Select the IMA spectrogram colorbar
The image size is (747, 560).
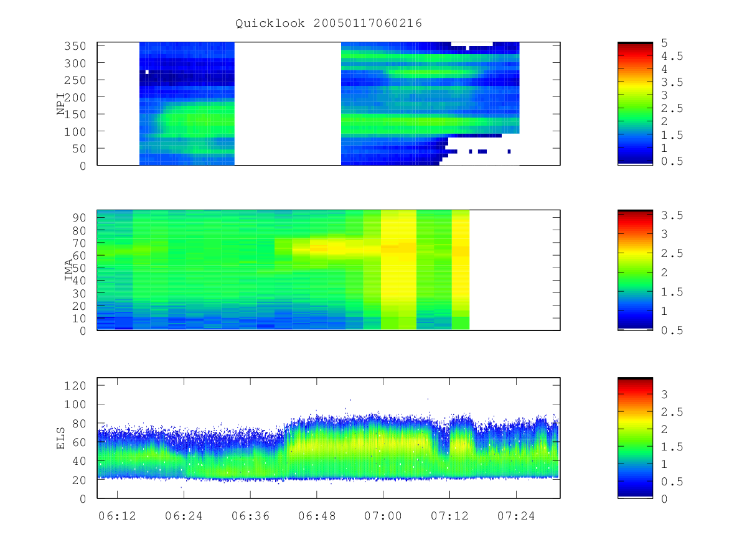tap(635, 270)
